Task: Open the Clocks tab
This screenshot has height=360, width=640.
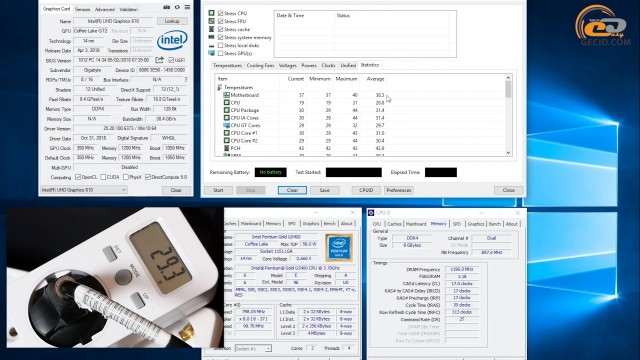Action: [328, 65]
